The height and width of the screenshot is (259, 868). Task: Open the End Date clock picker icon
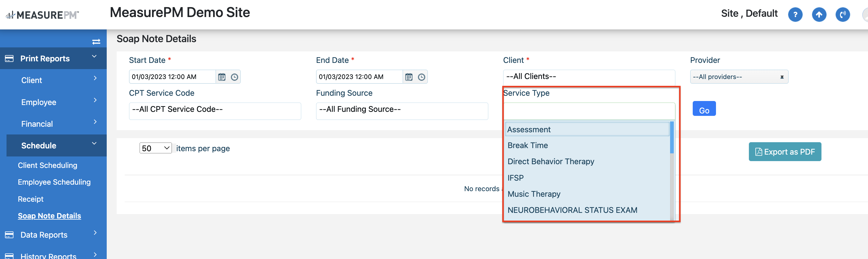[422, 77]
